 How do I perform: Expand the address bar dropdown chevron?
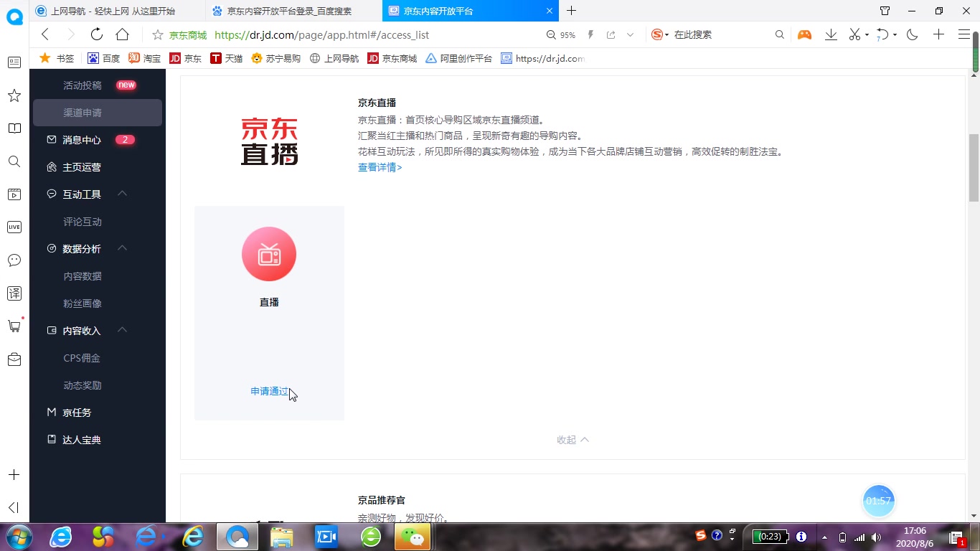[x=630, y=34]
